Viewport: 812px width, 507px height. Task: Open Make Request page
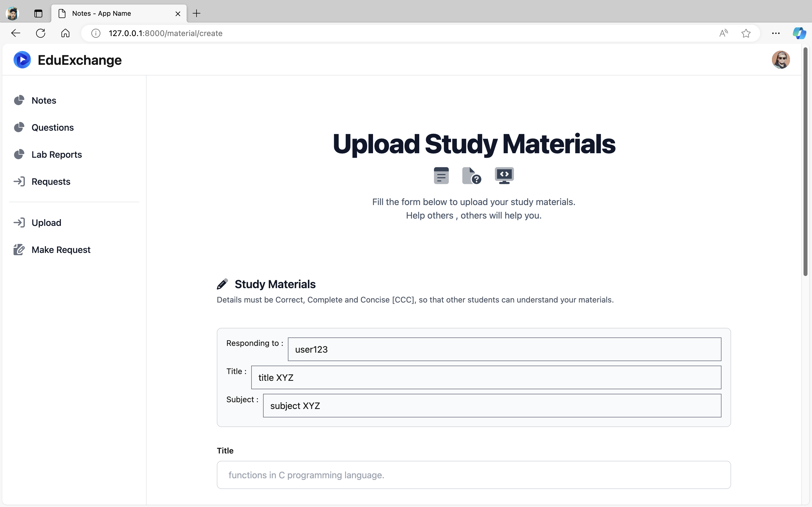pos(61,250)
